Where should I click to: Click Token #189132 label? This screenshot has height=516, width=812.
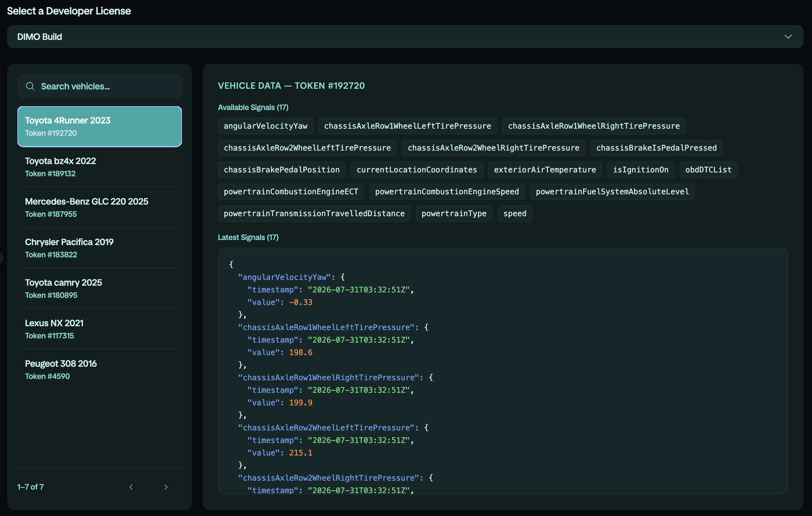click(x=50, y=174)
